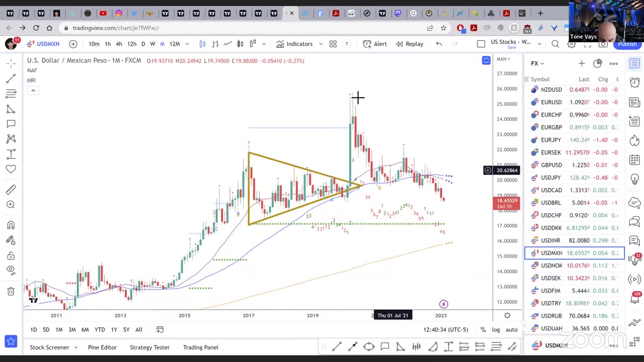Expand the FX watchlist name dropdown
This screenshot has height=362, width=644.
[x=537, y=63]
